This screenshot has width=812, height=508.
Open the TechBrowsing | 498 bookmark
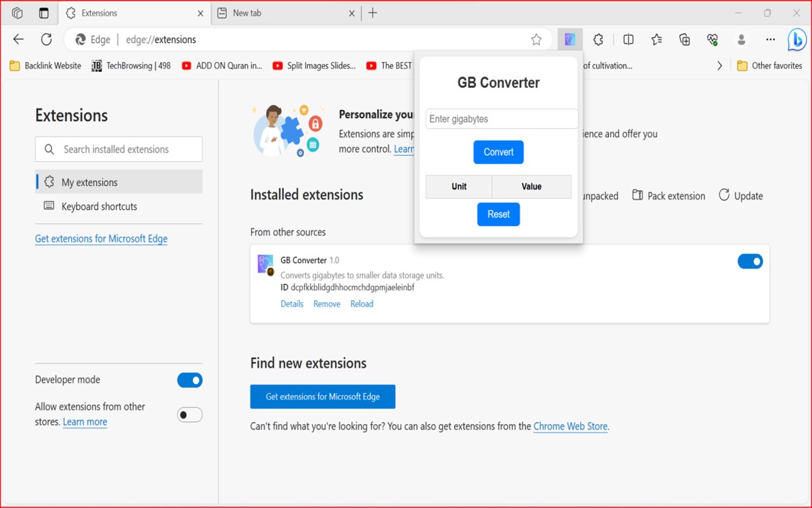coord(131,66)
